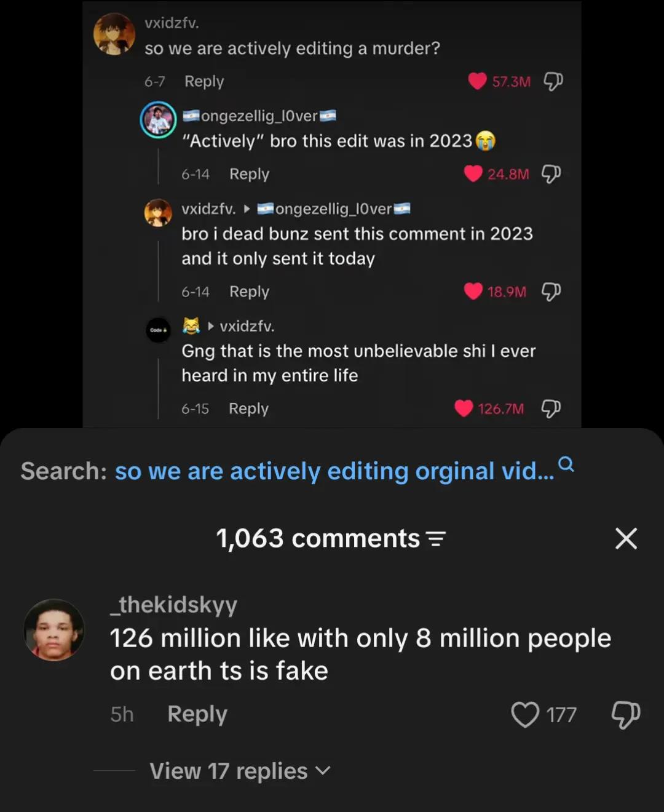Open the comment sort filter icon
The image size is (664, 812).
point(436,539)
